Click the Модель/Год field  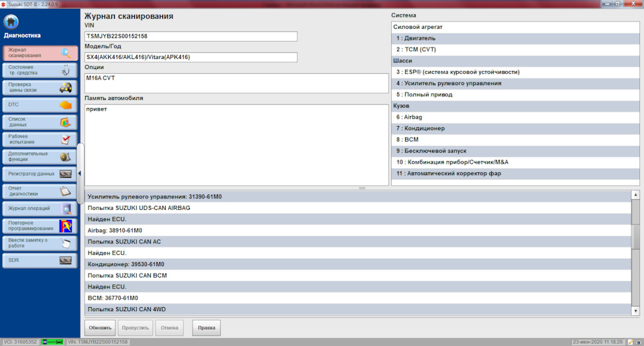click(x=191, y=57)
